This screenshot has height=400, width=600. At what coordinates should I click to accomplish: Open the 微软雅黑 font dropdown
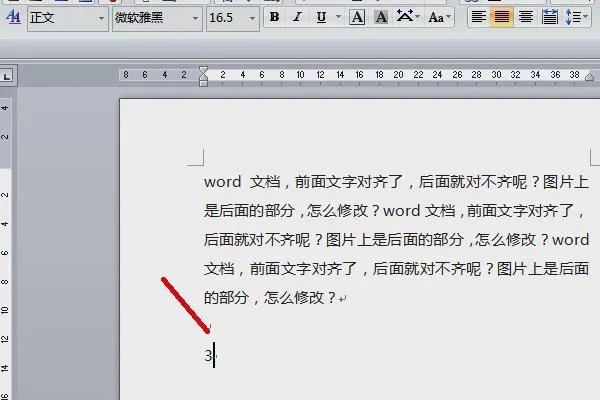(195, 18)
